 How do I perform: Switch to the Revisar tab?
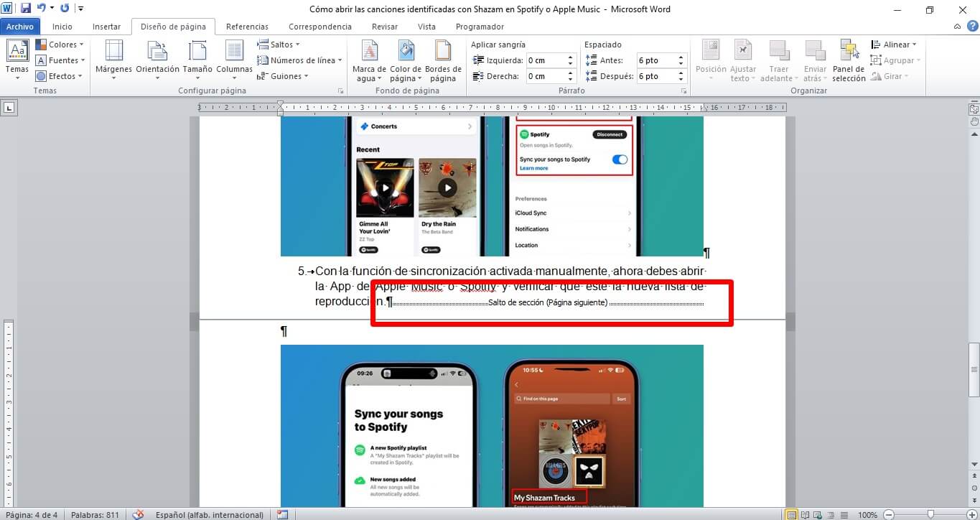385,27
